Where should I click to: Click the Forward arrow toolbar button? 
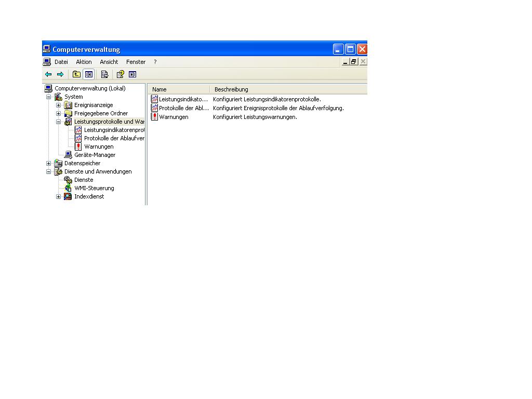(60, 74)
